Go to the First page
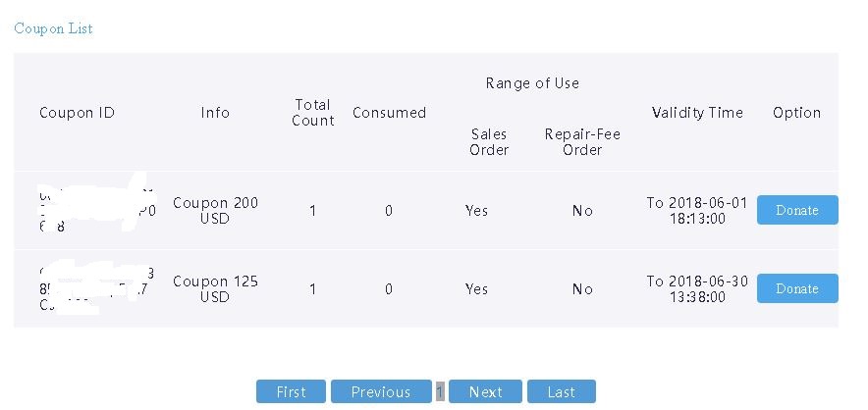The width and height of the screenshot is (868, 410). tap(292, 391)
